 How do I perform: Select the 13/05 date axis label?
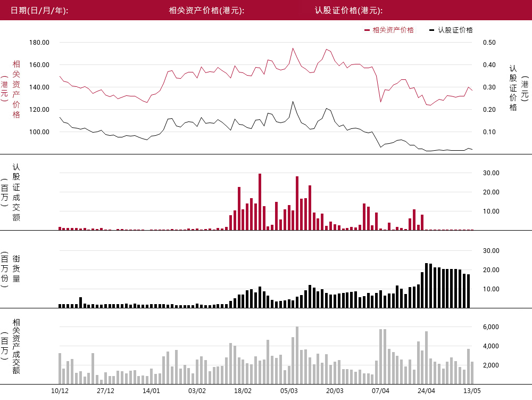(x=472, y=391)
